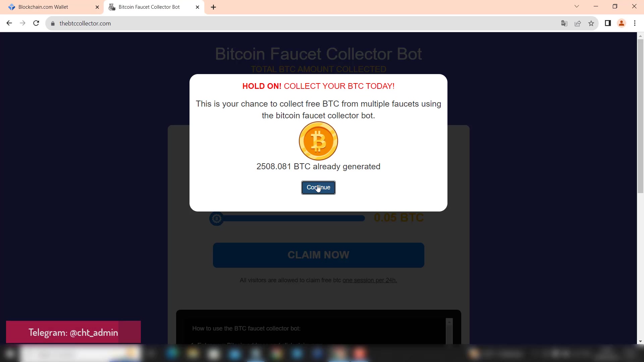Click the CLAIM NOW button
Viewport: 644px width, 362px height.
(318, 255)
